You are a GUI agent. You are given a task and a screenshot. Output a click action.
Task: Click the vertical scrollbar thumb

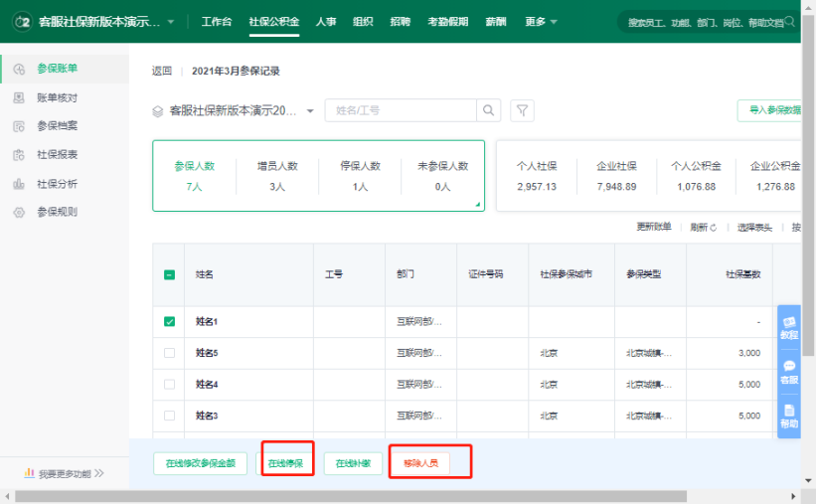(808, 185)
